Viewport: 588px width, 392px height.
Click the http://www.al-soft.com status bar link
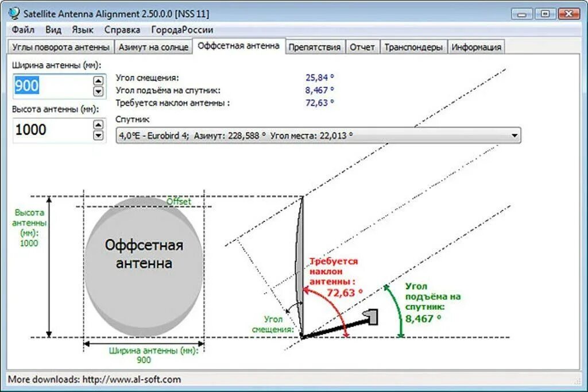(x=131, y=379)
